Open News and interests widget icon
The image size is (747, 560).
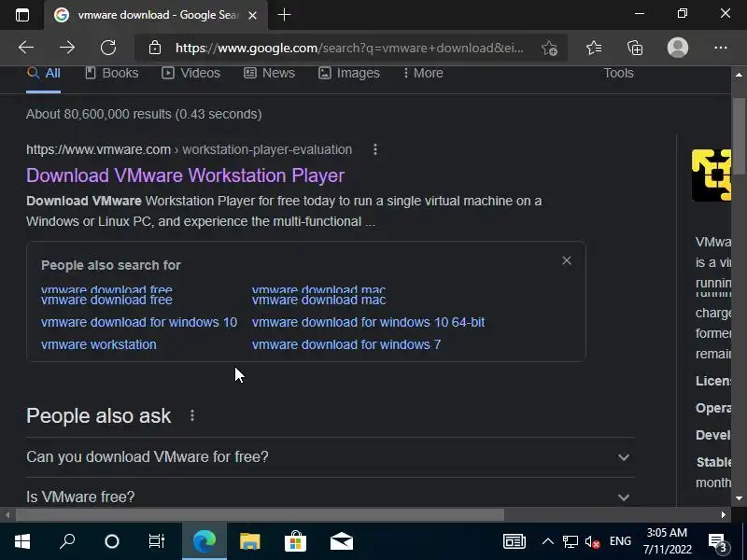tap(514, 541)
